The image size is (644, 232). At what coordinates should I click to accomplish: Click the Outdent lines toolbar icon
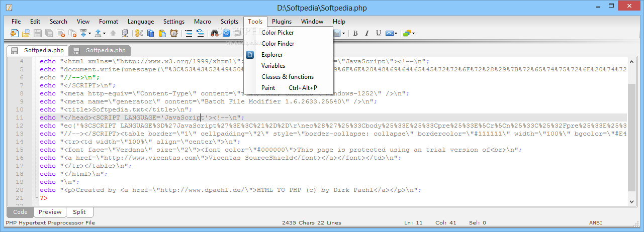[200, 33]
